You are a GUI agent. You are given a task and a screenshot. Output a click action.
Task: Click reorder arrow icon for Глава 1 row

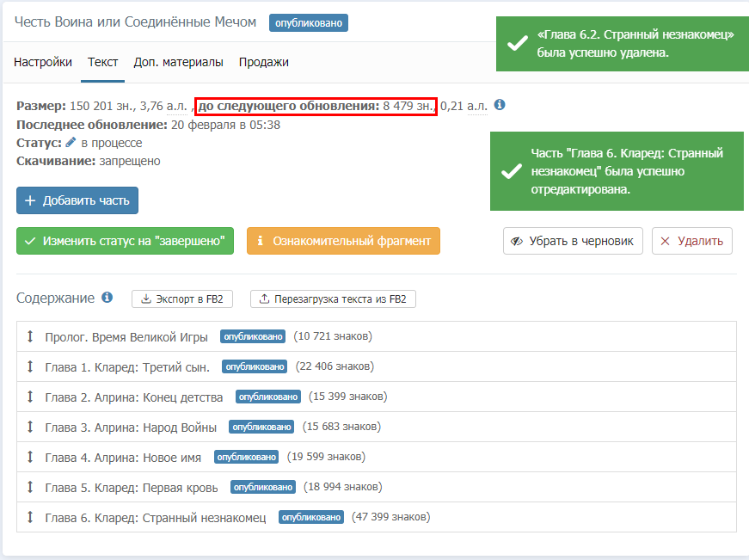30,366
